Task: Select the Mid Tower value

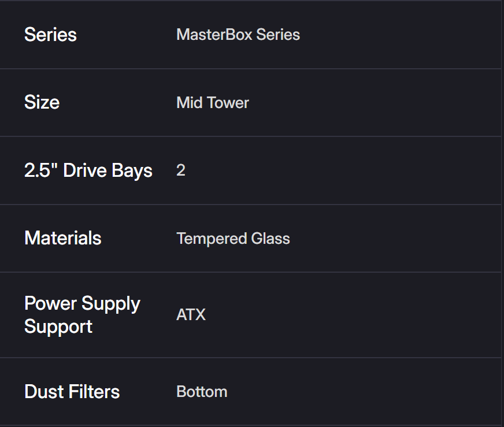Action: (x=212, y=103)
